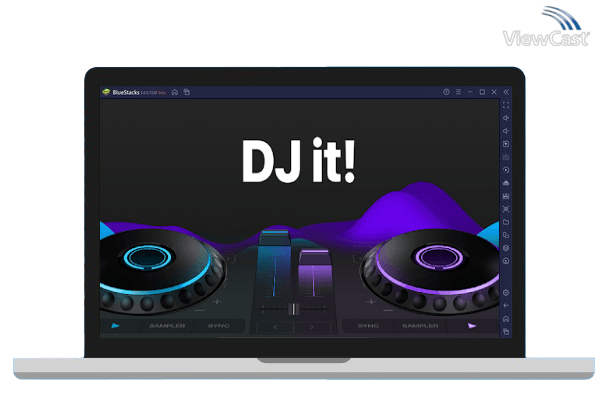Click the crossfader slider handle

click(294, 309)
